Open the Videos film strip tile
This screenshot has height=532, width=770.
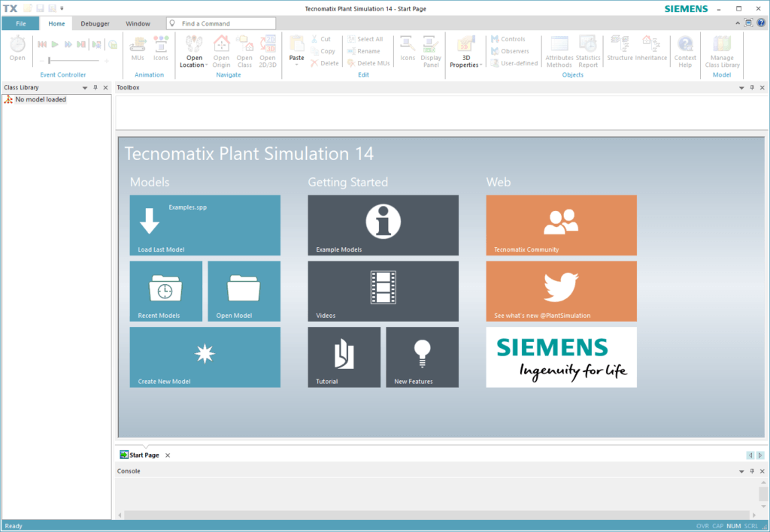[383, 291]
